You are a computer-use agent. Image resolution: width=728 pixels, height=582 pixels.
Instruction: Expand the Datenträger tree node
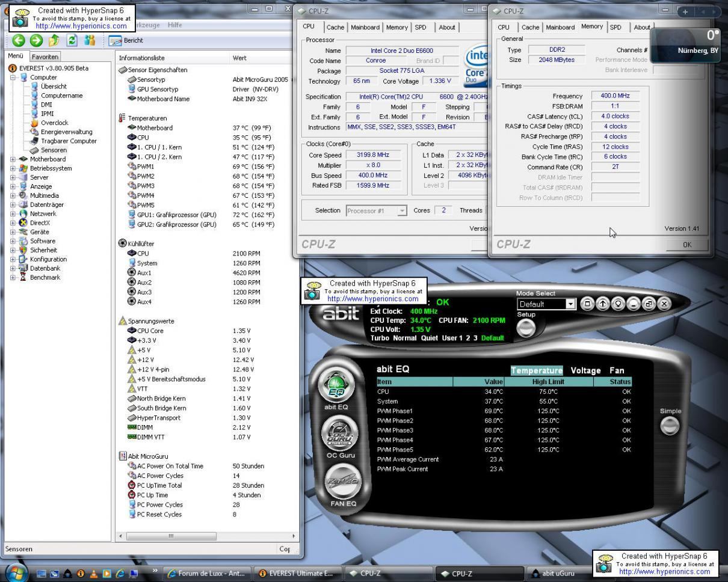[13, 204]
